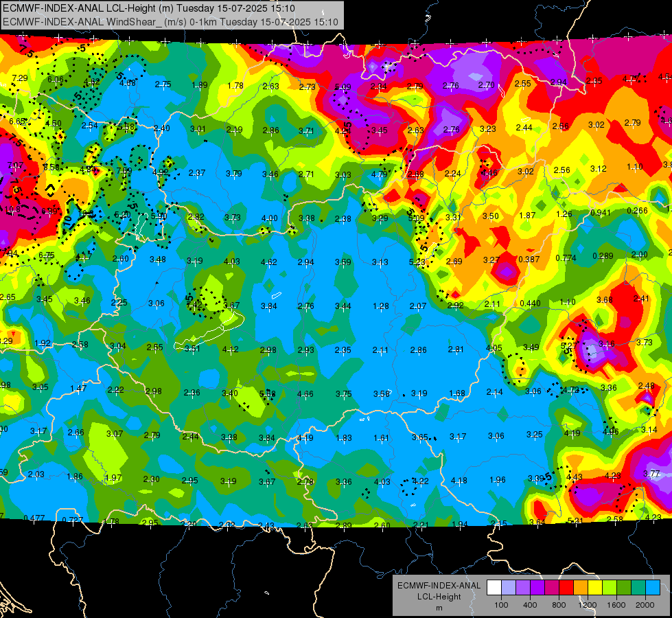Click the legend scale value 800
The width and height of the screenshot is (672, 618).
pyautogui.click(x=559, y=605)
